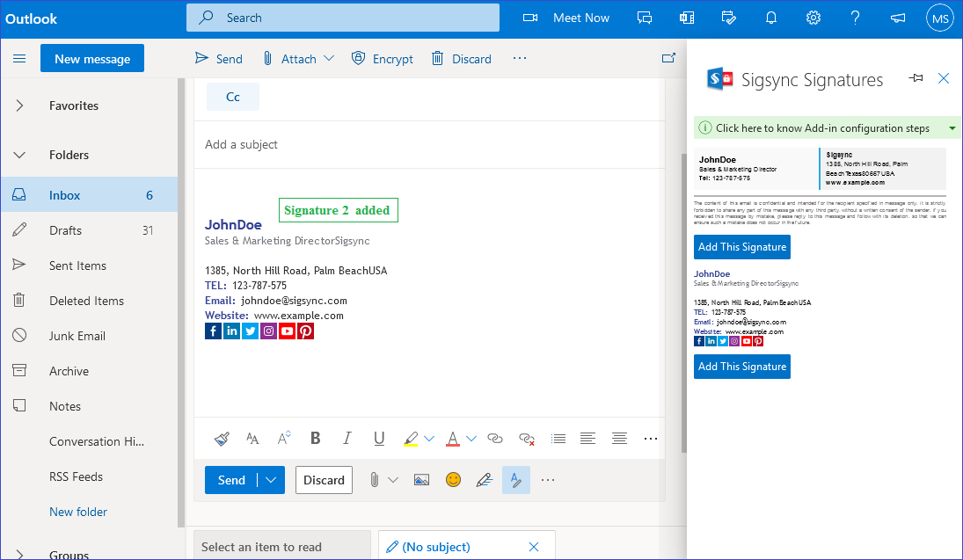This screenshot has width=963, height=560.
Task: Insert emoji with the smiley icon
Action: [453, 480]
